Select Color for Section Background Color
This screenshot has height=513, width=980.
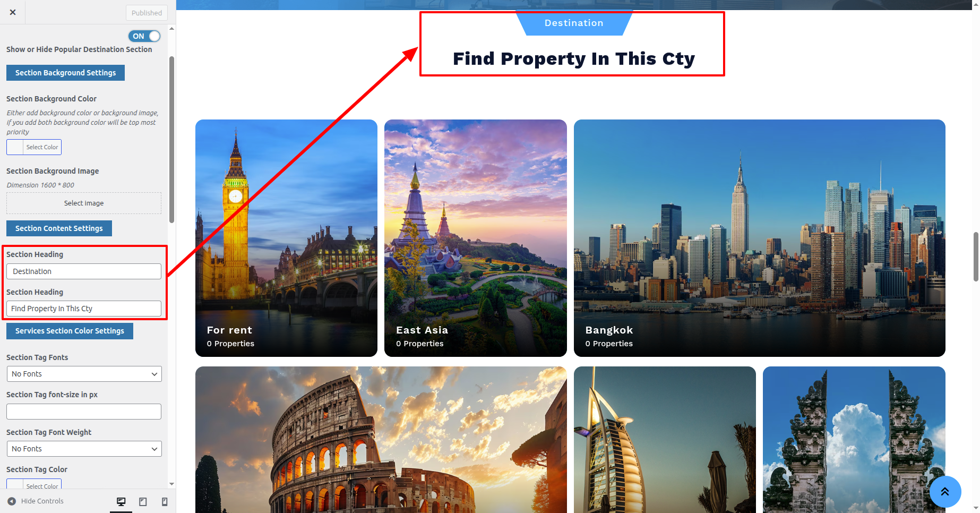34,147
